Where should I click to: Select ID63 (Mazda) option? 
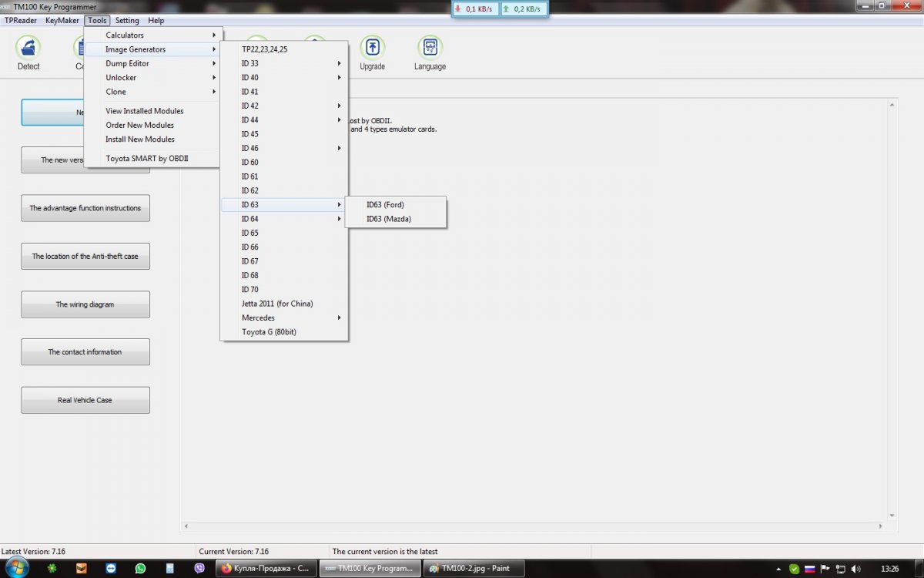click(396, 219)
